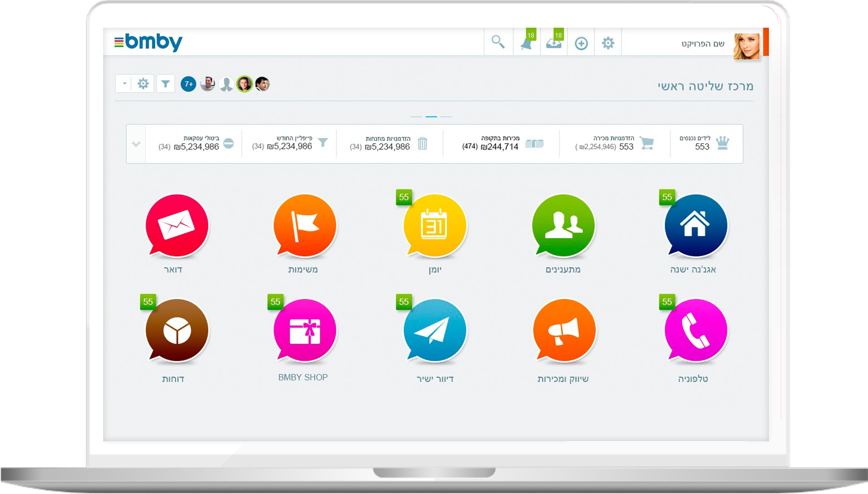The image size is (868, 494).
Task: Click the filter funnel toolbar button
Action: [x=165, y=84]
